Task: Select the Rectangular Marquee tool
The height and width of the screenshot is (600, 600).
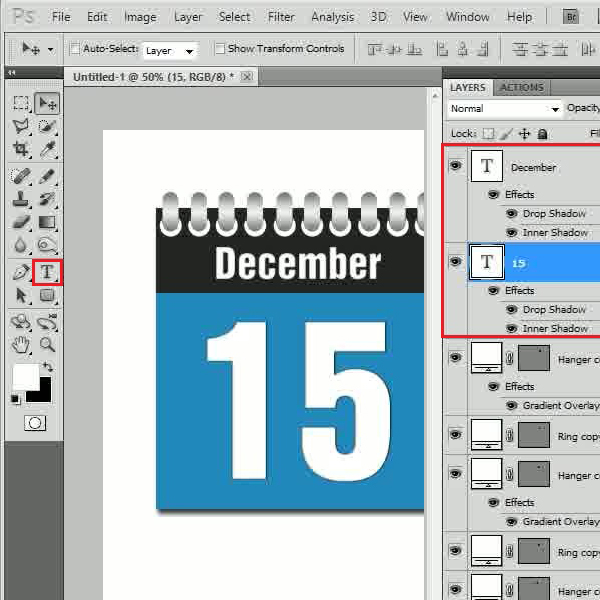Action: (21, 103)
